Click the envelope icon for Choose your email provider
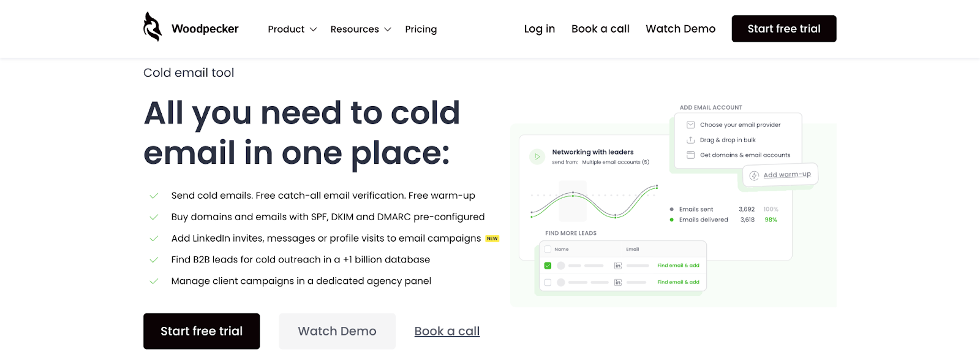This screenshot has height=360, width=980. (x=690, y=124)
